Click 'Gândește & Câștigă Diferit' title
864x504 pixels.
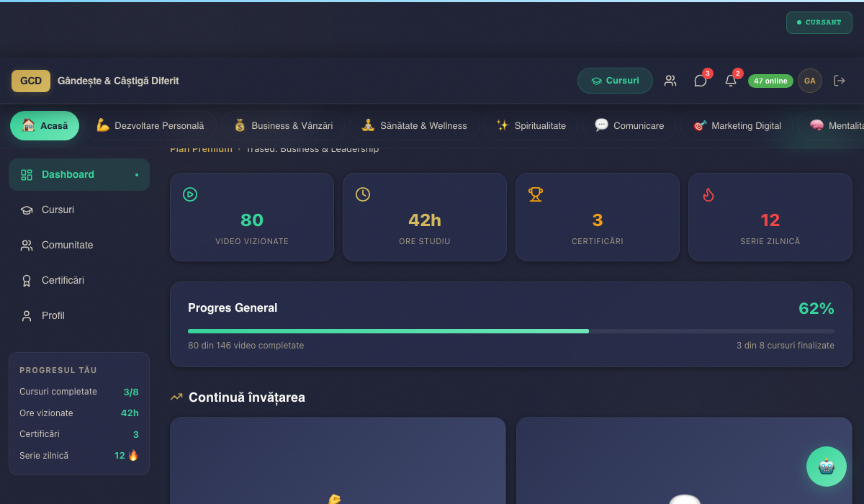[x=118, y=81]
